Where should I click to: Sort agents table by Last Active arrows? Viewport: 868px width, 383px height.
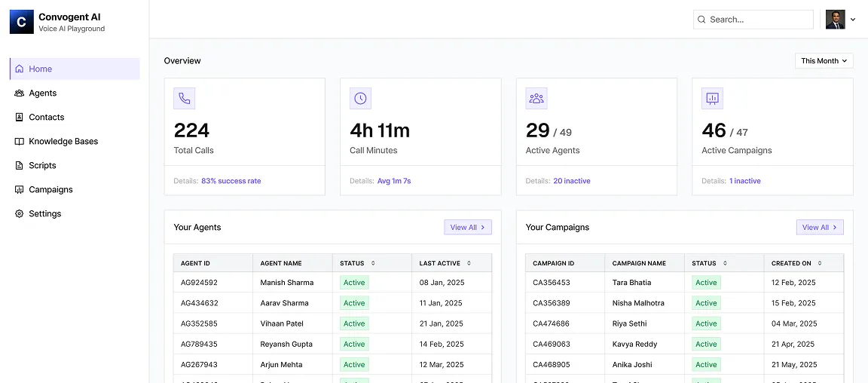tap(469, 263)
